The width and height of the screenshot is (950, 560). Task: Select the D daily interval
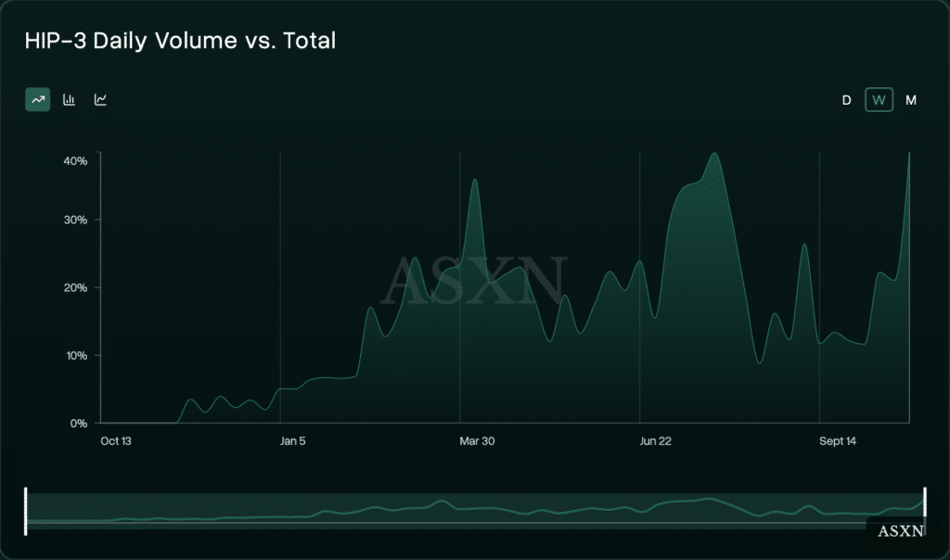(846, 100)
